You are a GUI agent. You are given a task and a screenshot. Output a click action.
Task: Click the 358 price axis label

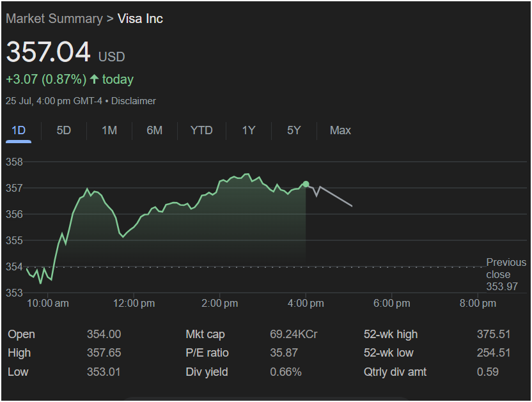(14, 162)
